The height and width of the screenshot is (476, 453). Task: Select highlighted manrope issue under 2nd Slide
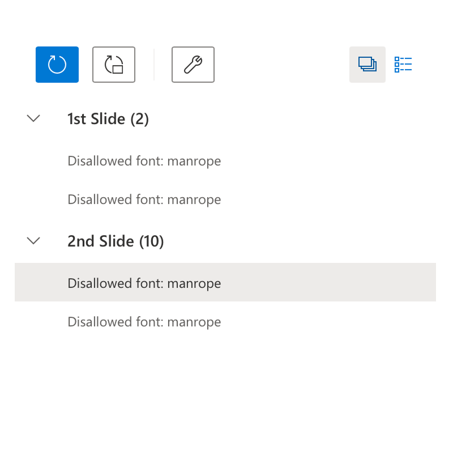click(225, 282)
